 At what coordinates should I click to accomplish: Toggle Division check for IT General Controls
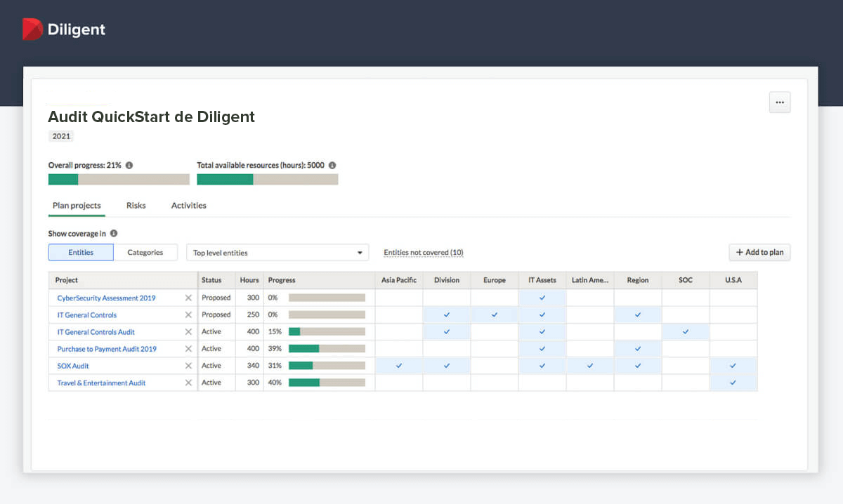pos(447,314)
